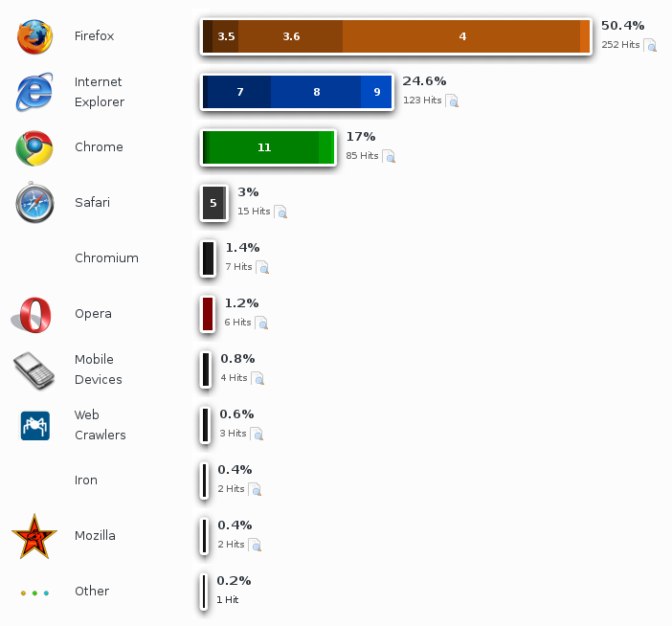Screen dimensions: 672x626
Task: Select the Chrome 11 green bar segment
Action: [264, 147]
